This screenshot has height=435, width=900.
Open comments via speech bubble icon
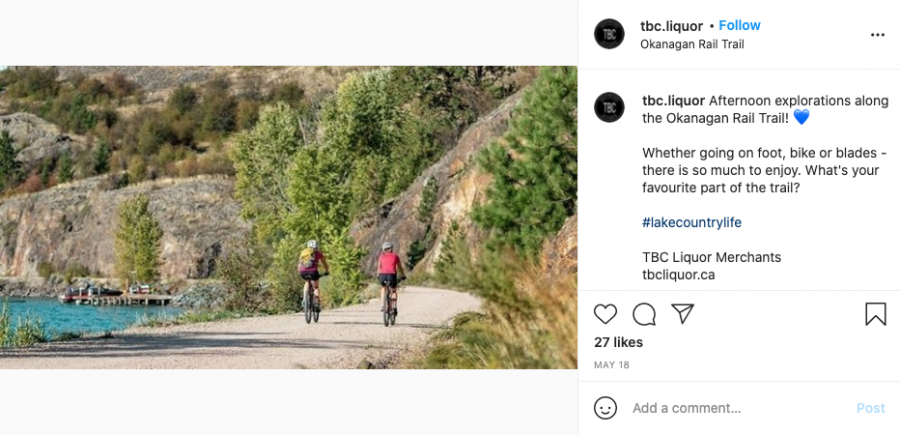[644, 314]
